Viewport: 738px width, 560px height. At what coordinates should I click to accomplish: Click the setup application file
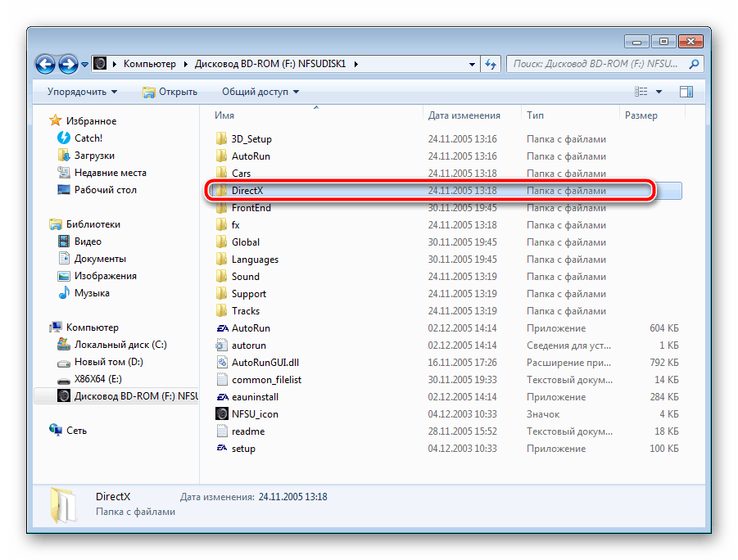click(243, 449)
